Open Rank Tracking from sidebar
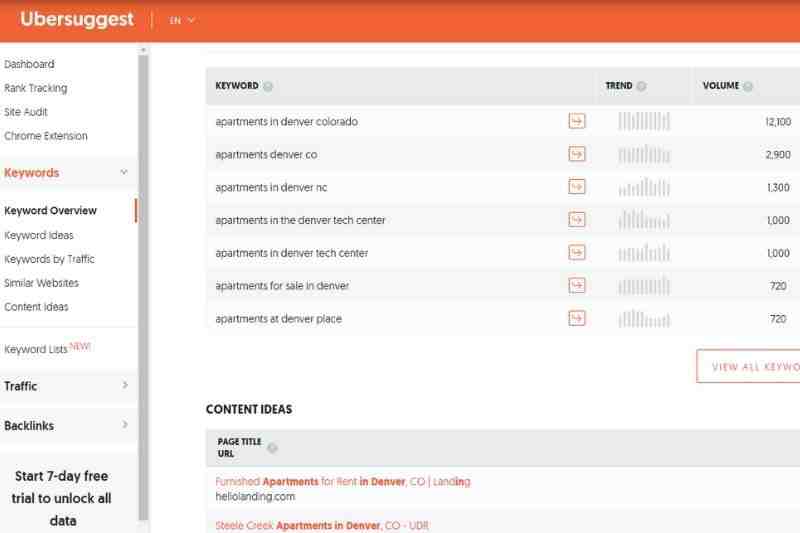This screenshot has height=533, width=800. coord(36,88)
